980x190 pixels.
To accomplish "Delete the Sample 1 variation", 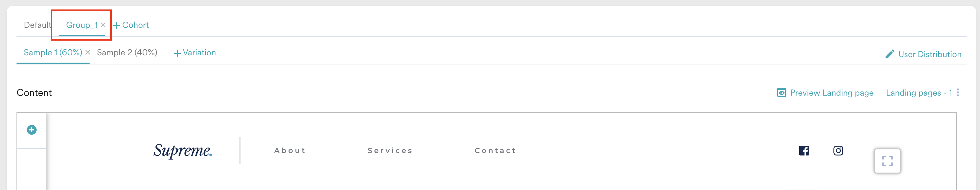I will pyautogui.click(x=88, y=53).
